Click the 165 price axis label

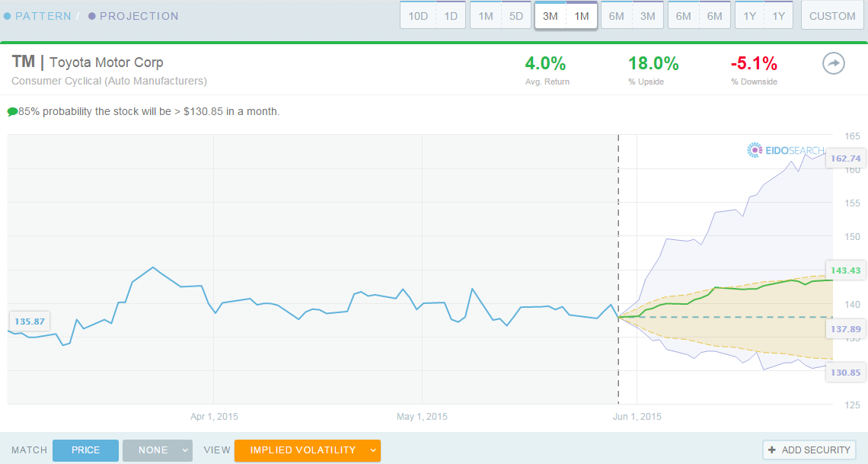853,136
